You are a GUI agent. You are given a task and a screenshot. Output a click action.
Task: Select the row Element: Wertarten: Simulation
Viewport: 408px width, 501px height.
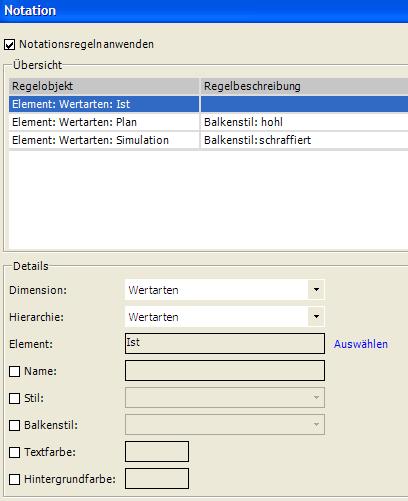coord(208,140)
